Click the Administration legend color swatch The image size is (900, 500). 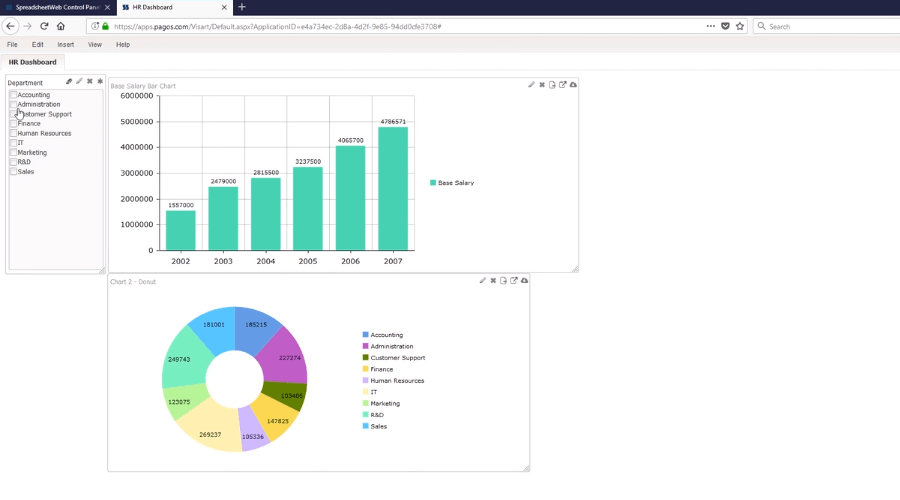(x=366, y=346)
